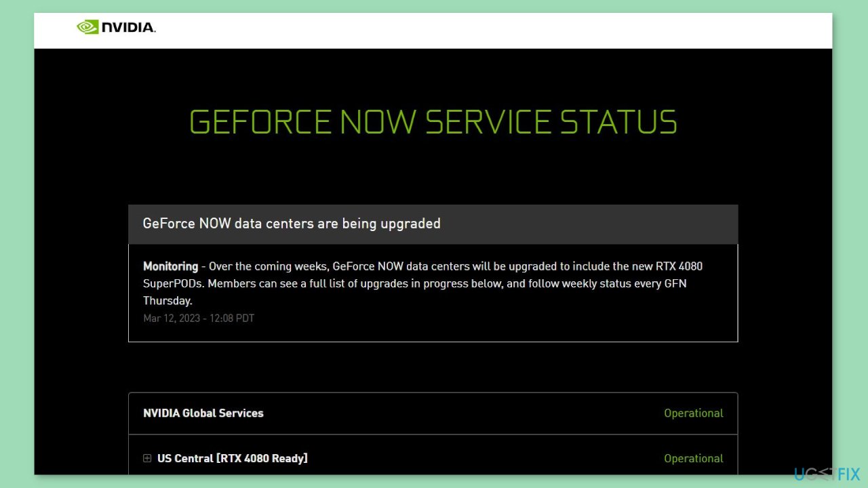The height and width of the screenshot is (488, 868).
Task: Click the Mar 12, 2023 - 12:08 PDT timestamp
Action: click(x=199, y=318)
